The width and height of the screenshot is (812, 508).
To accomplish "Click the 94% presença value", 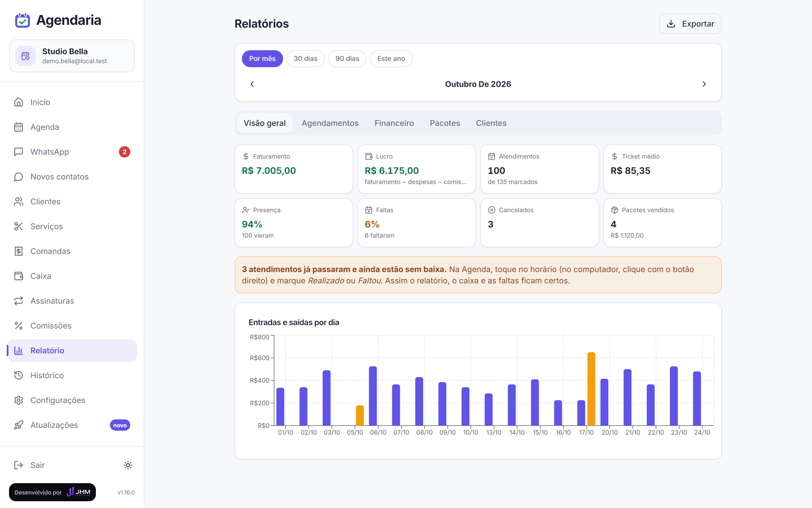I will pos(252,224).
